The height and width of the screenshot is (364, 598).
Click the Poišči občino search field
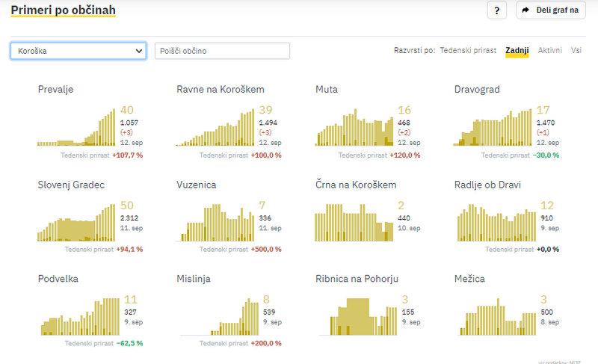pos(222,51)
